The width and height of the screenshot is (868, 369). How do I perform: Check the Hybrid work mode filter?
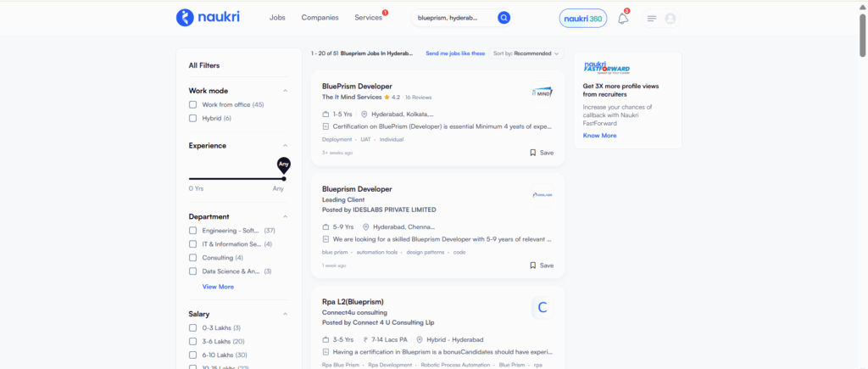[x=192, y=118]
